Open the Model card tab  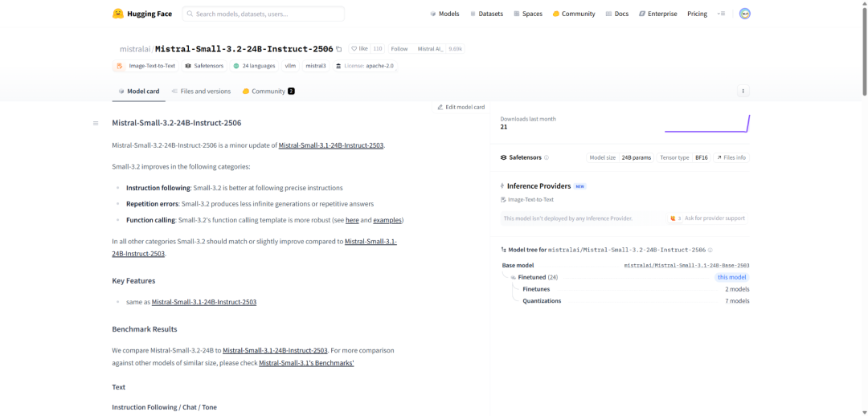coord(139,92)
